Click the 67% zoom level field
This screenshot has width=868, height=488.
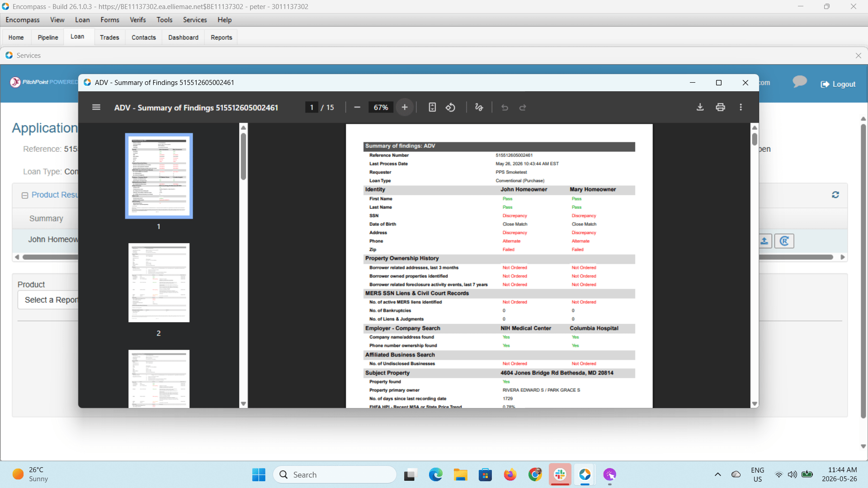coord(381,108)
